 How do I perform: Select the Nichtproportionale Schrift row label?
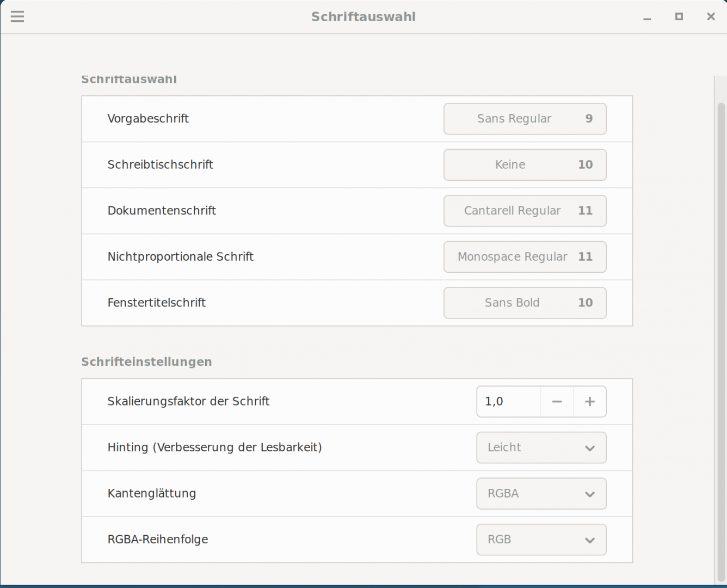[x=180, y=257]
